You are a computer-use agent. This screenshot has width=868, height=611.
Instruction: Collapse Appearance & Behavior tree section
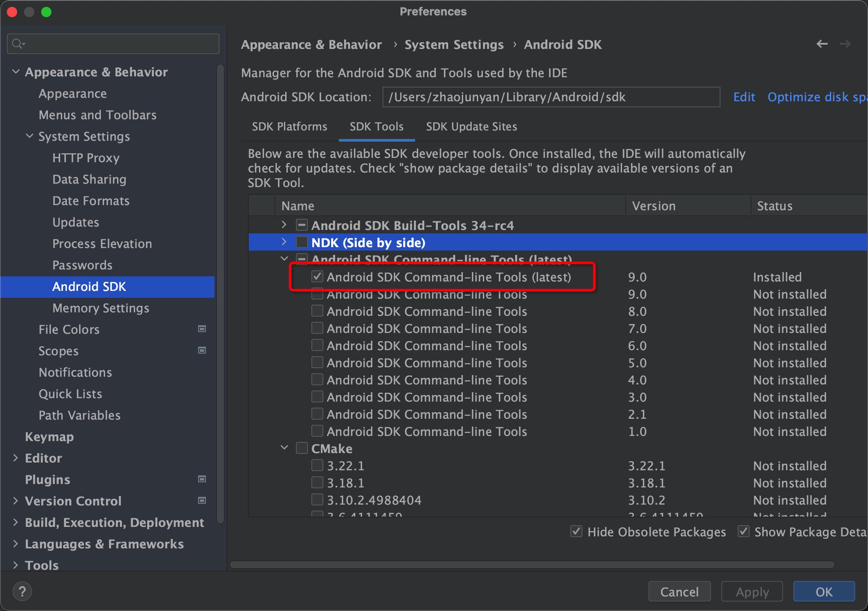click(16, 72)
